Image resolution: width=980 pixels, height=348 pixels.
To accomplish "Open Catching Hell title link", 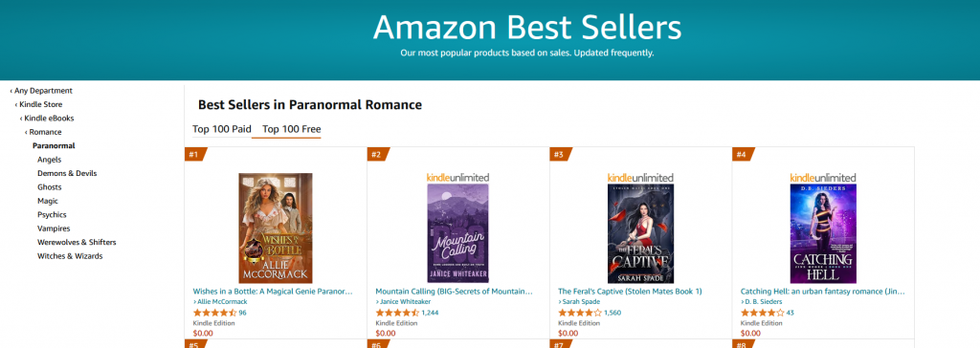I will click(822, 292).
